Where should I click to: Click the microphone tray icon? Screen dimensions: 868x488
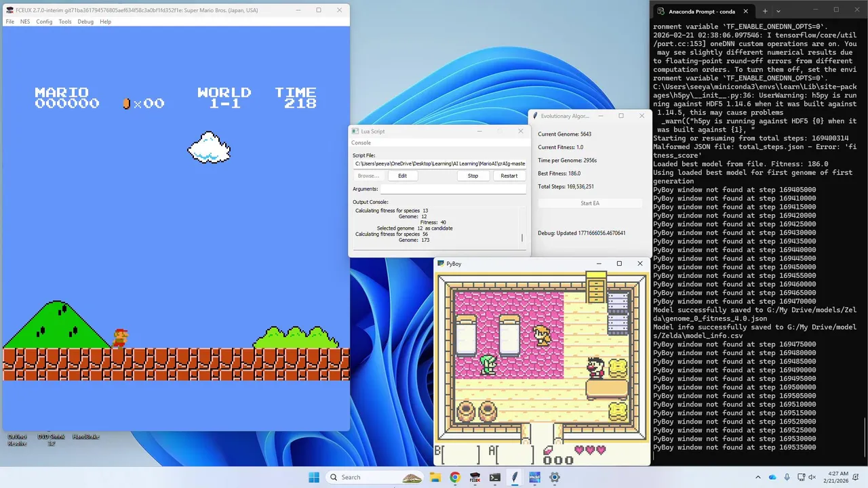(x=787, y=477)
